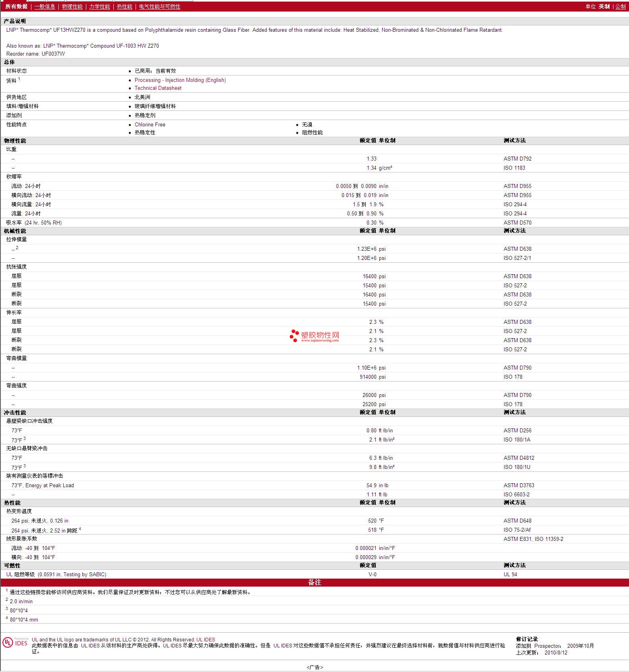Click the <广告> label at the bottom
The width and height of the screenshot is (629, 672).
[314, 667]
